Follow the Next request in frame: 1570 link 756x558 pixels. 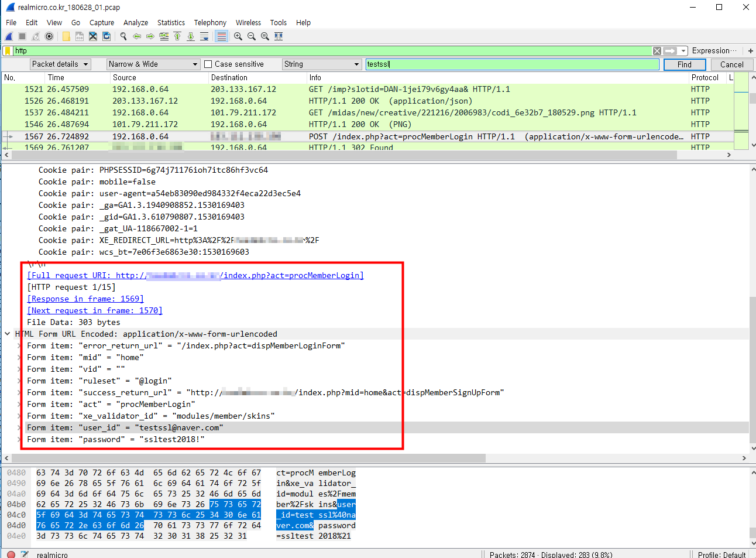[x=95, y=310]
